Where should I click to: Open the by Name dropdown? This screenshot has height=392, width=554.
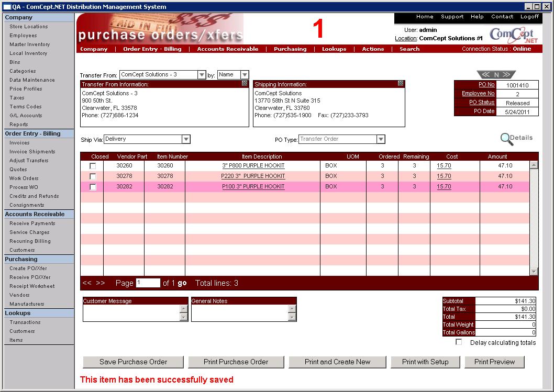[245, 75]
